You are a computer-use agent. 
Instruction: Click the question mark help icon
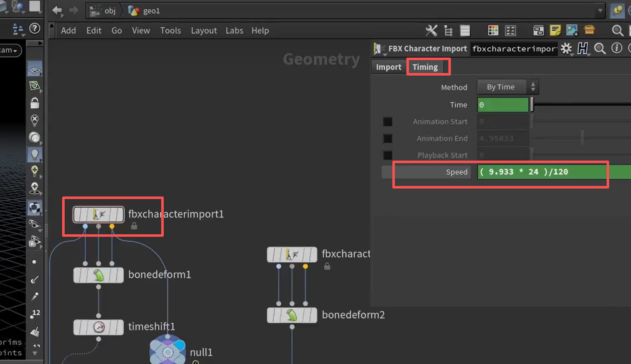coord(35,28)
